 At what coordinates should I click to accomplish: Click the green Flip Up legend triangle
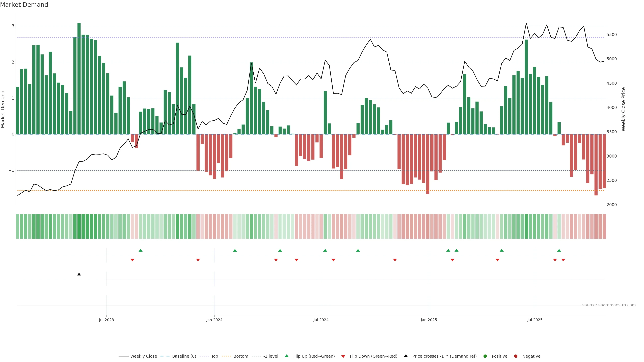click(286, 356)
